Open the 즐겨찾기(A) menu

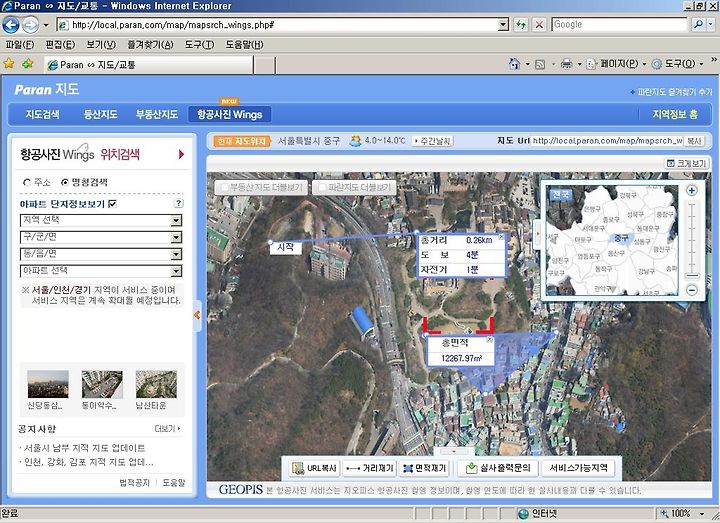tap(150, 45)
